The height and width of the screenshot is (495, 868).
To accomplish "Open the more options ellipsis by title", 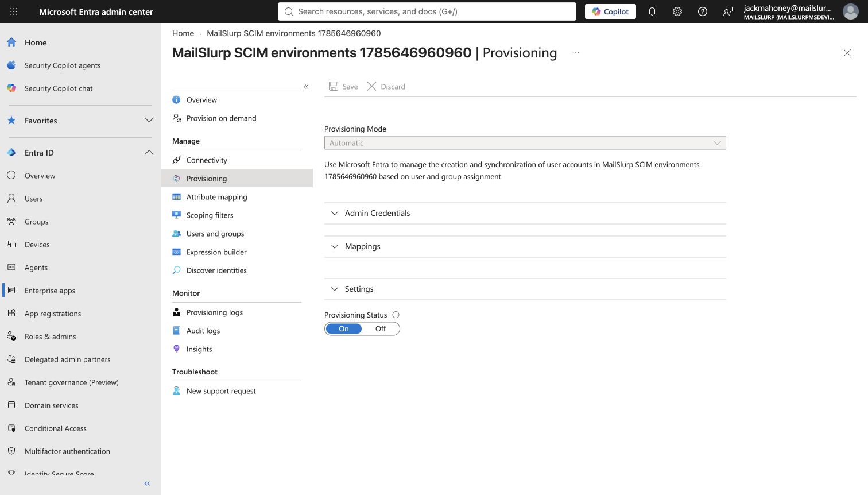I will click(576, 53).
